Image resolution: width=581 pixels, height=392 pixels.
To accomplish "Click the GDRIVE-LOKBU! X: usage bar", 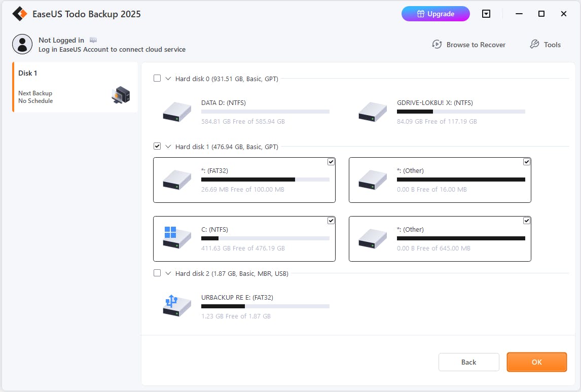I will (x=461, y=112).
